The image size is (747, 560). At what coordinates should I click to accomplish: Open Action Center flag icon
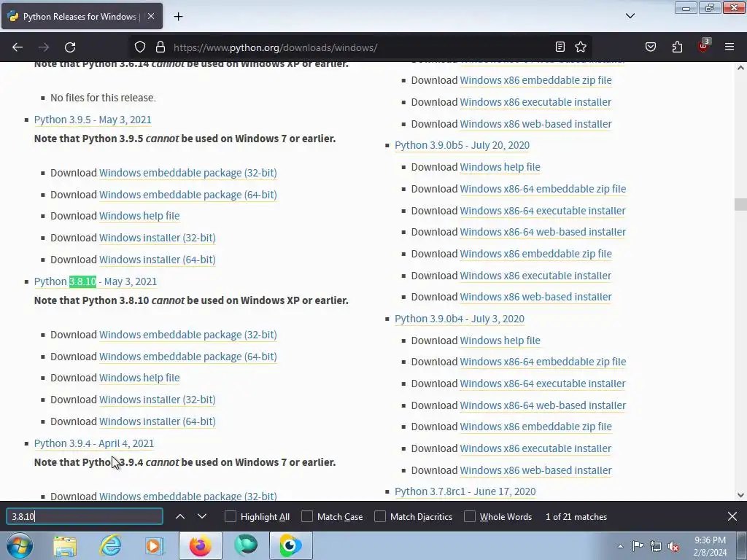[x=638, y=545]
